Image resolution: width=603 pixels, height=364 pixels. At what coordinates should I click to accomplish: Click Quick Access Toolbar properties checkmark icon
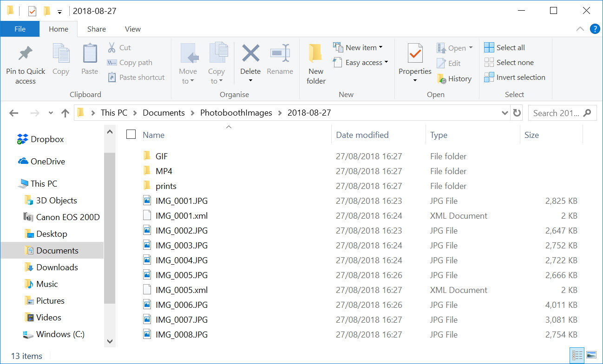pyautogui.click(x=32, y=11)
